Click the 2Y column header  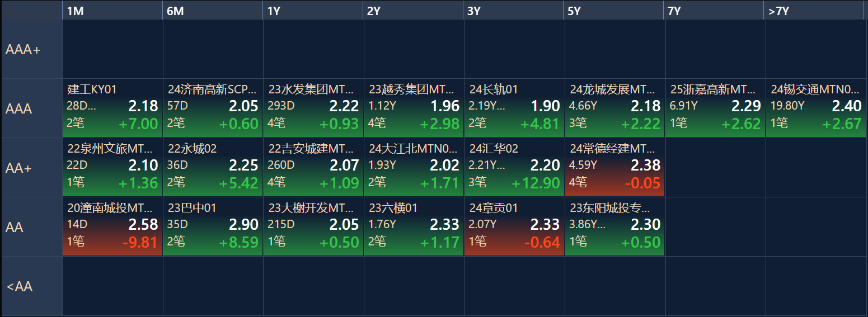click(x=414, y=11)
